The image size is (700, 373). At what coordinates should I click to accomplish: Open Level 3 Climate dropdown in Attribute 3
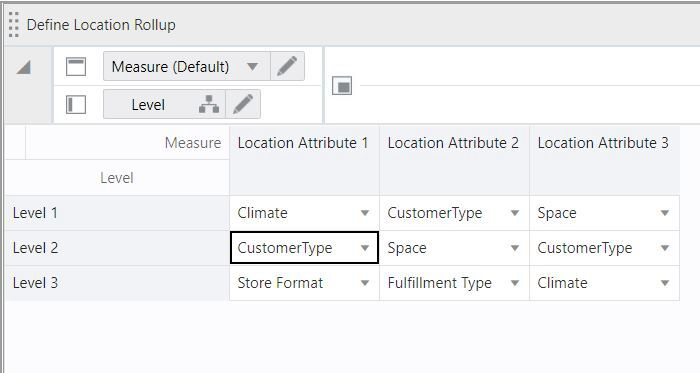point(665,282)
